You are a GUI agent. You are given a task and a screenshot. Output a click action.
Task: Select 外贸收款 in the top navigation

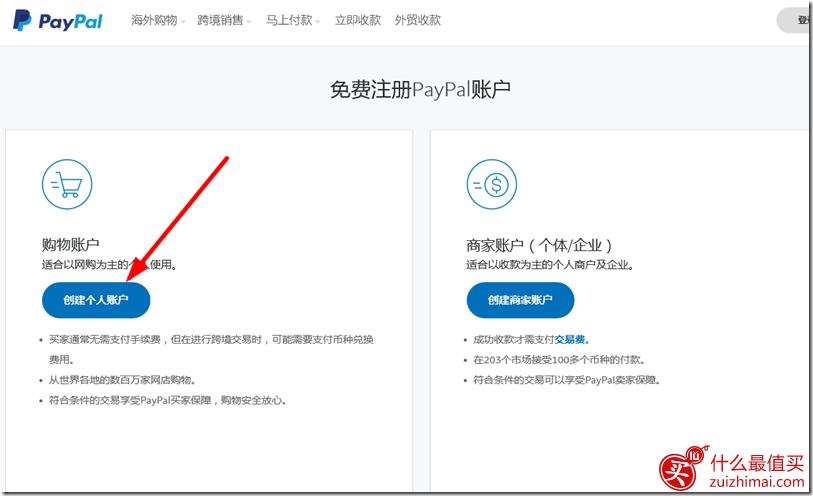pyautogui.click(x=417, y=20)
